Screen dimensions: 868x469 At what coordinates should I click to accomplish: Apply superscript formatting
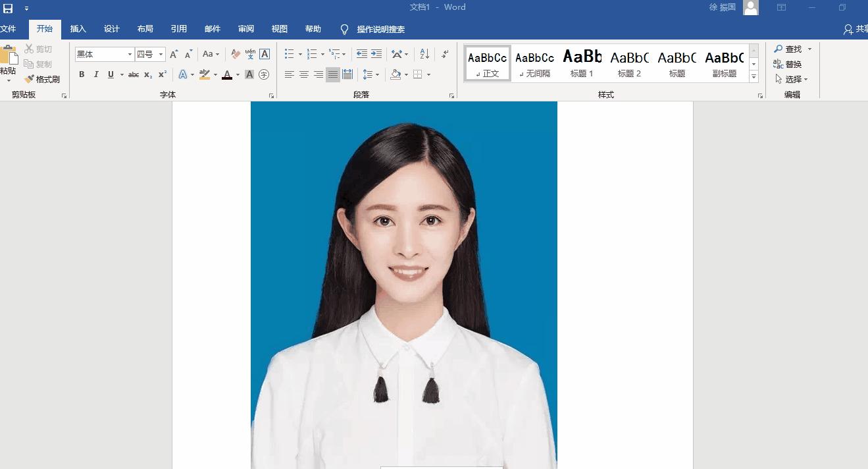pyautogui.click(x=161, y=74)
